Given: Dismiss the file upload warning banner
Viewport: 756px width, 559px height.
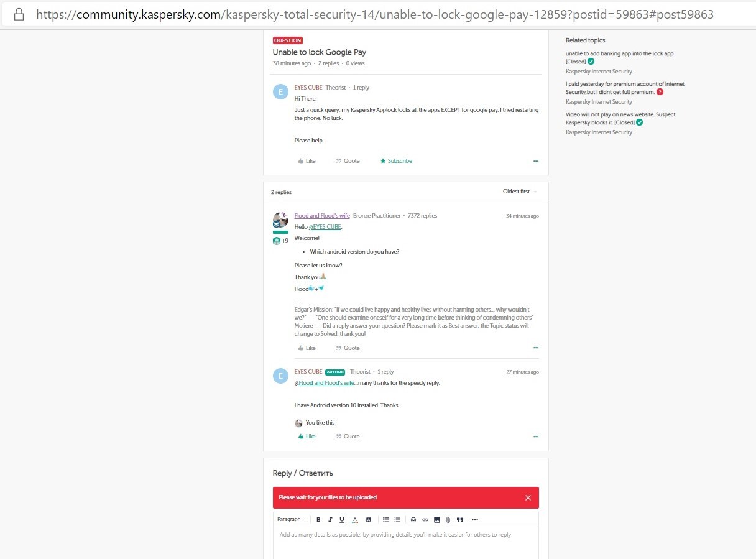Looking at the screenshot, I should pos(528,497).
